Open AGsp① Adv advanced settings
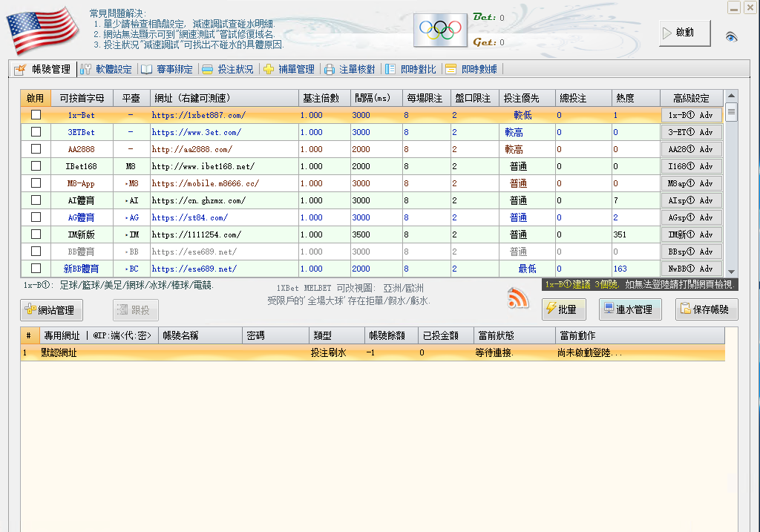 click(691, 217)
